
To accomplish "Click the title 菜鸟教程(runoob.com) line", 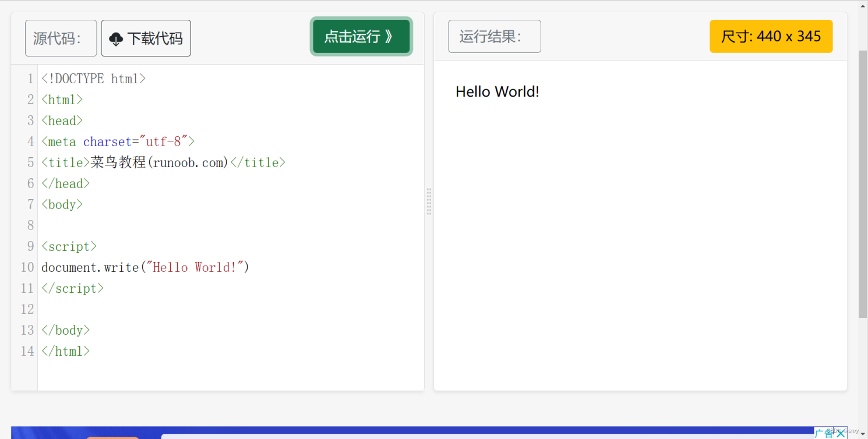I will pyautogui.click(x=164, y=162).
